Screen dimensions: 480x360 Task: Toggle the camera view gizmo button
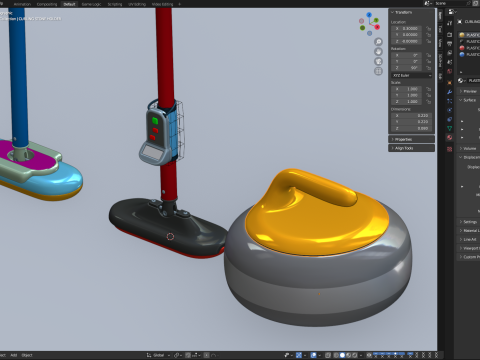(x=378, y=61)
